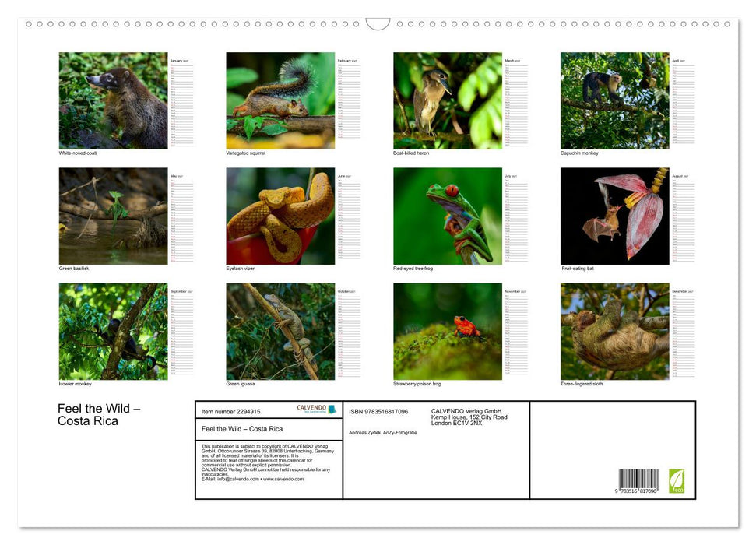The height and width of the screenshot is (545, 756).
Task: Click the July month heading
Action: point(511,176)
